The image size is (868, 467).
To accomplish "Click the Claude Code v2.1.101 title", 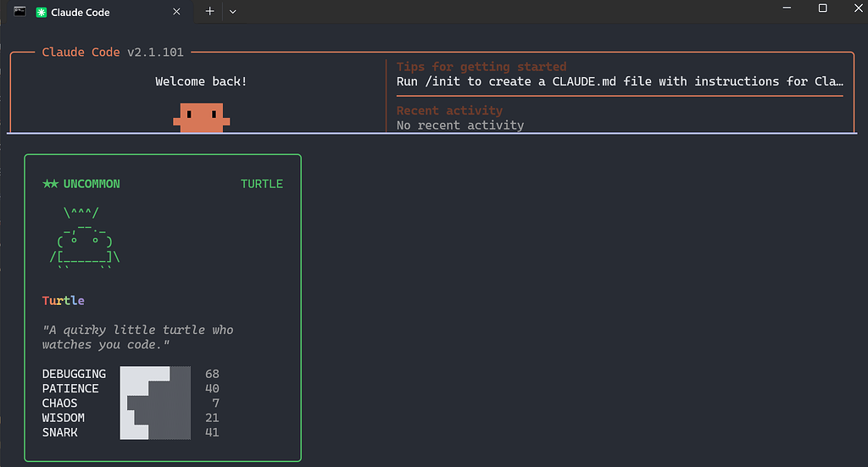I will coord(113,52).
